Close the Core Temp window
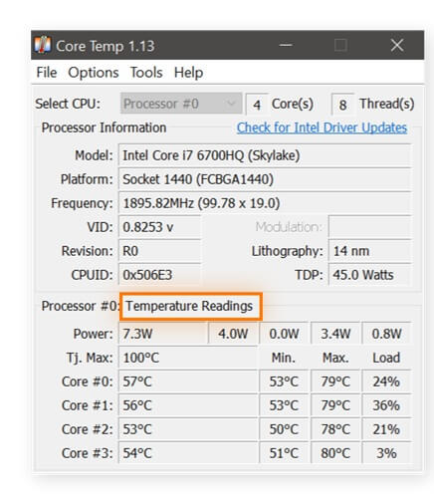The image size is (434, 504). (x=397, y=45)
